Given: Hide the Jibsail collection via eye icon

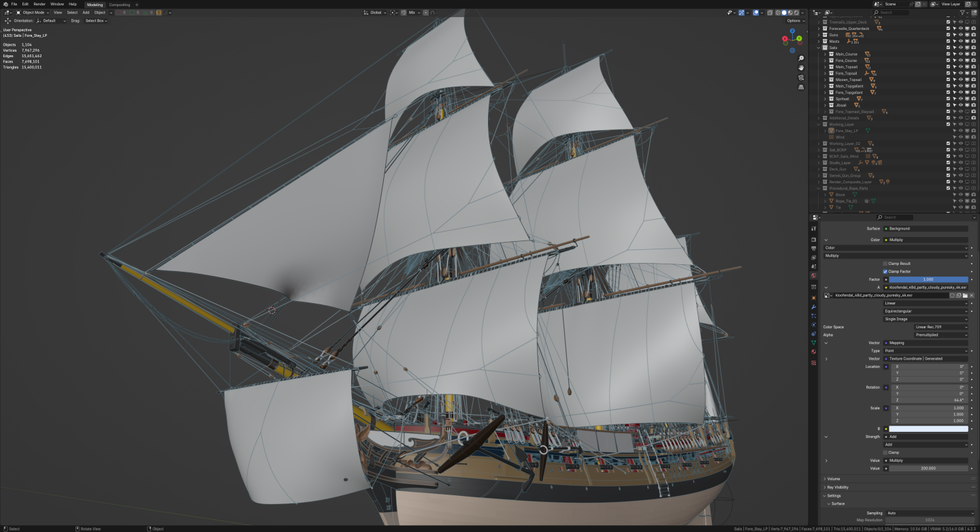Looking at the screenshot, I should (x=960, y=105).
